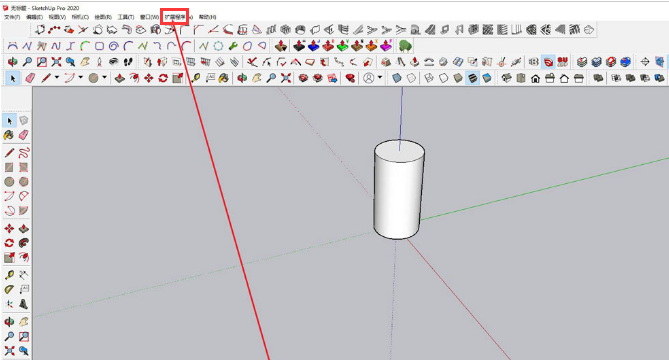Select Protractor tool in left tool panel
Viewport: 669px width, 360px height.
(x=9, y=290)
